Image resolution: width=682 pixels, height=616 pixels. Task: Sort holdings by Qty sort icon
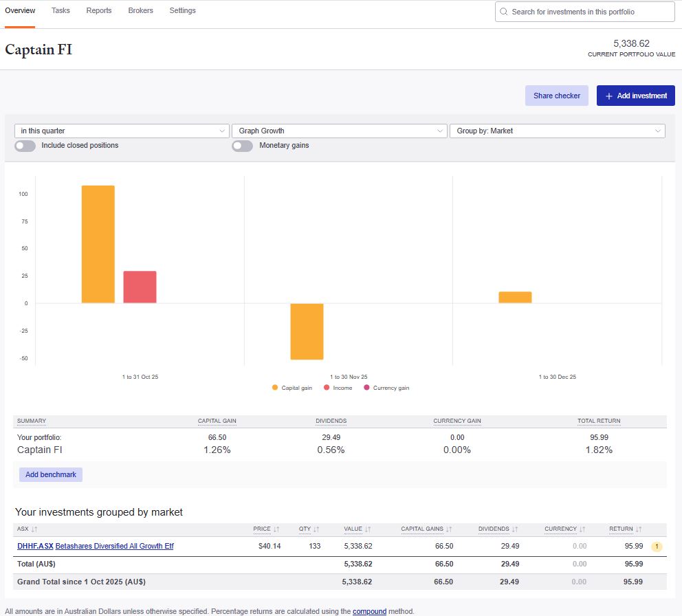[316, 529]
